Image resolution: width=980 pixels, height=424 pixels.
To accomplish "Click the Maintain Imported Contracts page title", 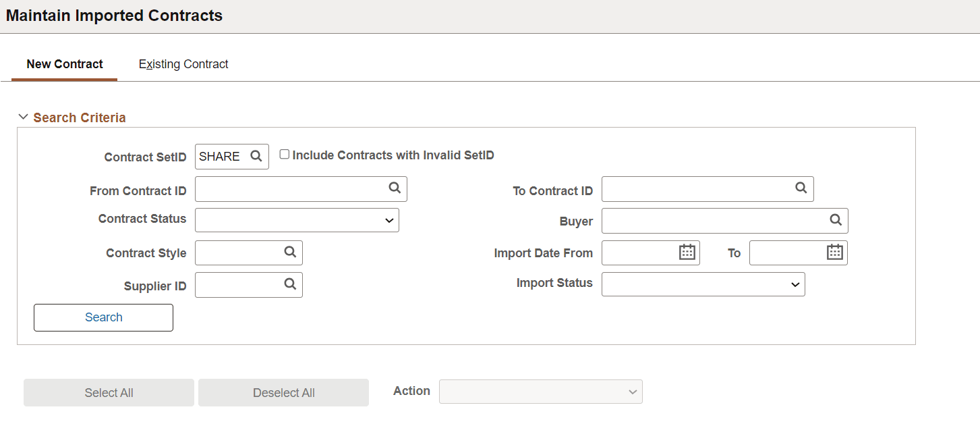I will (x=114, y=15).
